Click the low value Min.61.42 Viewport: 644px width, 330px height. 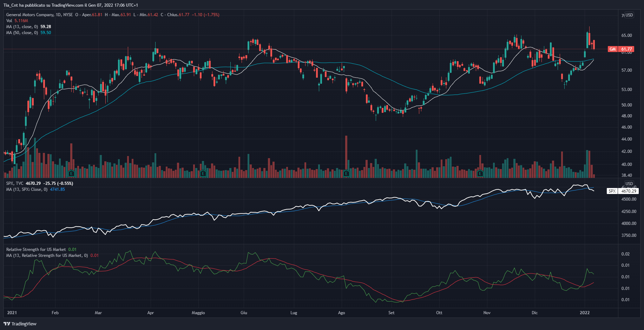click(149, 15)
